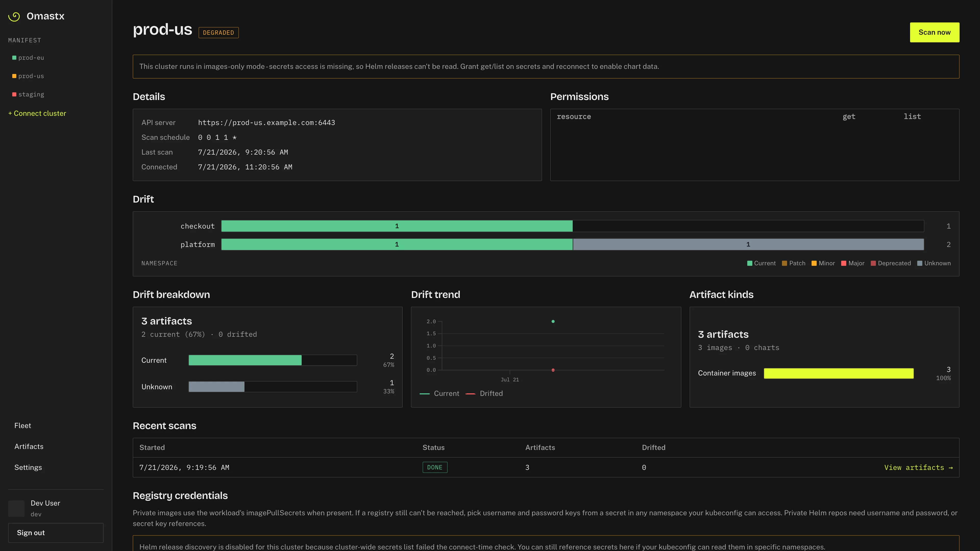The height and width of the screenshot is (551, 980).
Task: Go to the Fleet page
Action: click(22, 425)
